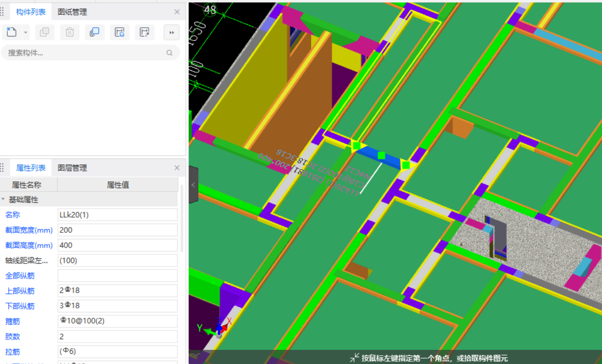602x364 pixels.
Task: Collapse the left panel arrow handle
Action: pos(194,185)
